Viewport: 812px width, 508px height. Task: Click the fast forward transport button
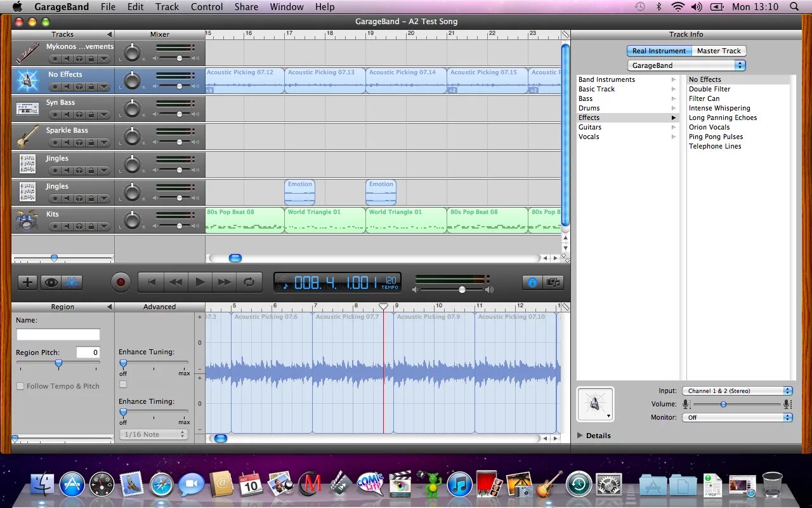[x=224, y=283]
